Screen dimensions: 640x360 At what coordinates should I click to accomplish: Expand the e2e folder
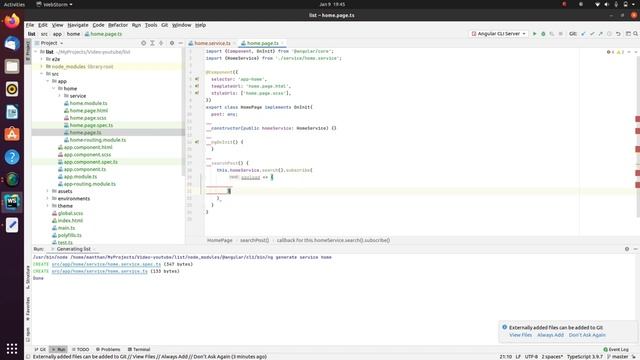42,59
